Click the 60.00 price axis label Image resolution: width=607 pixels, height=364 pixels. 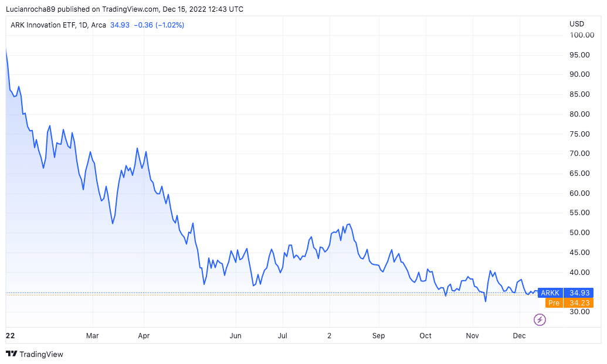579,193
